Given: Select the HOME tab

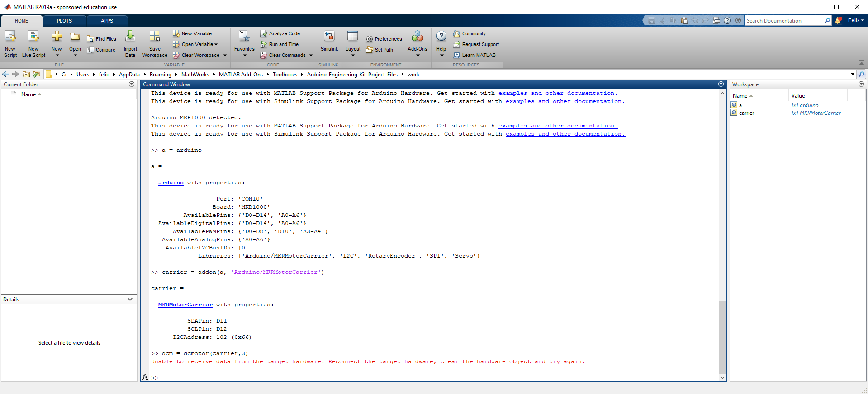Looking at the screenshot, I should click(21, 21).
